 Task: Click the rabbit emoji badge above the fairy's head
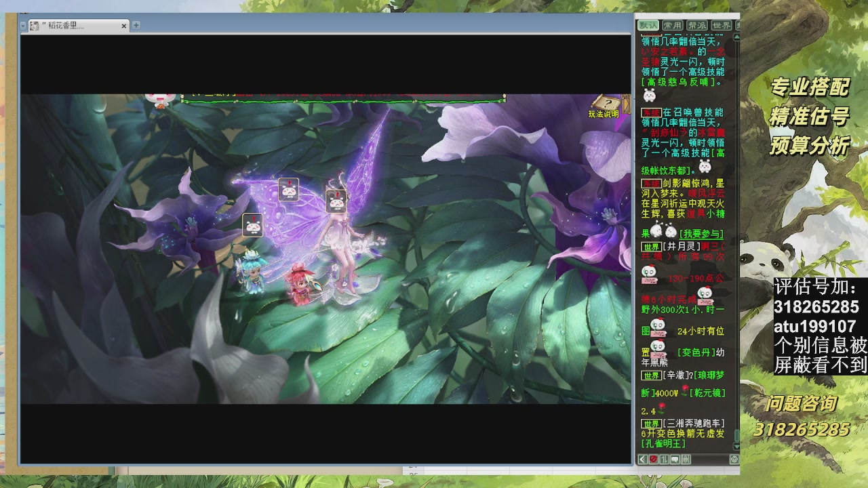[336, 201]
